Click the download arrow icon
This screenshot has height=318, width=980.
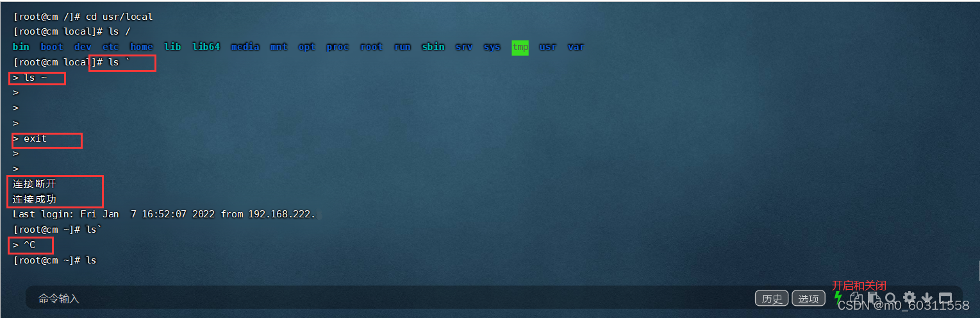point(927,298)
